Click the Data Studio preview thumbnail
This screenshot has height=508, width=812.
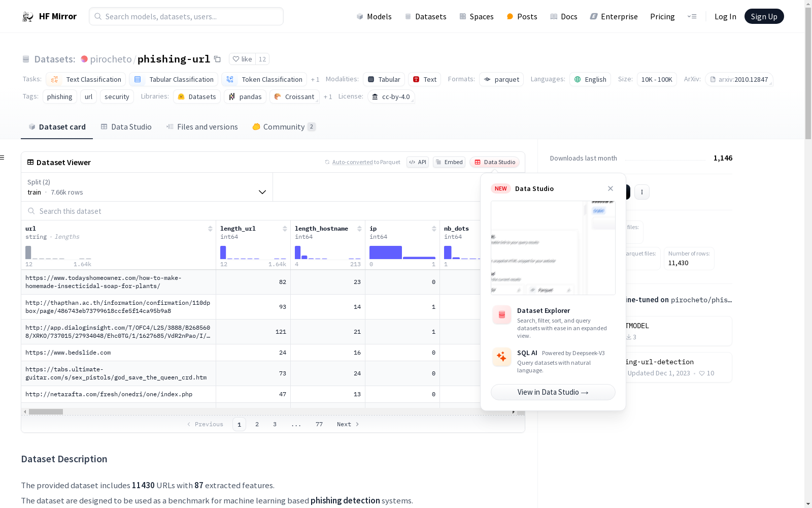click(553, 247)
